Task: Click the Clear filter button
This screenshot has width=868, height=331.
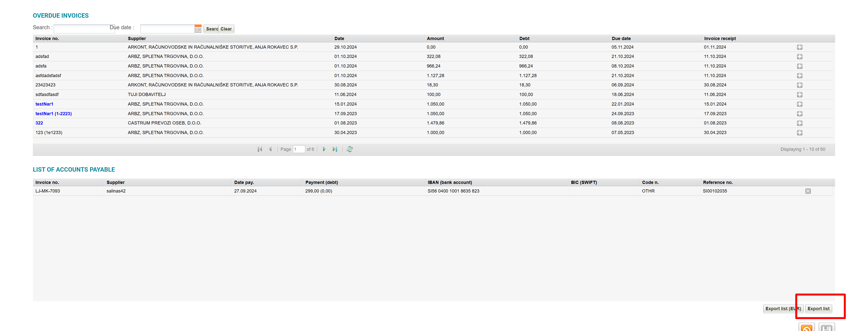Action: 226,29
